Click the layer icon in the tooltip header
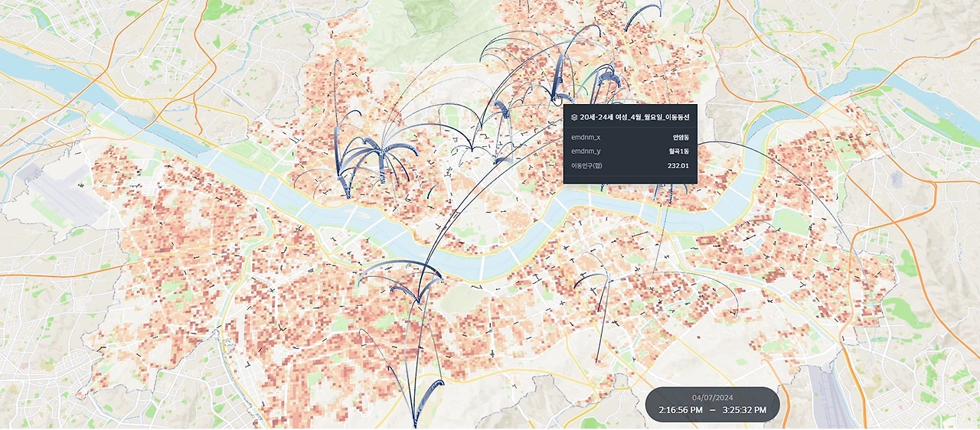Viewport: 980px width, 430px height. coord(575,118)
